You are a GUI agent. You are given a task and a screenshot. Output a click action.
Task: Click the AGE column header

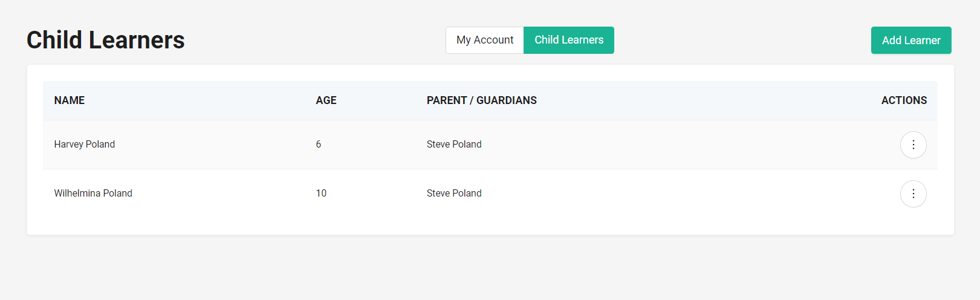pos(326,100)
